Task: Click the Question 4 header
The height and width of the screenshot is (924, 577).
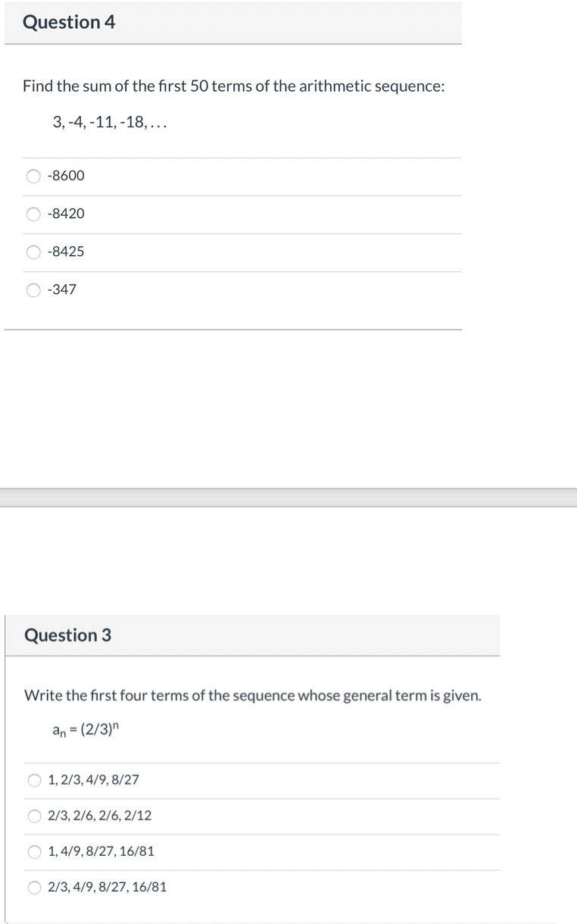Action: tap(69, 23)
